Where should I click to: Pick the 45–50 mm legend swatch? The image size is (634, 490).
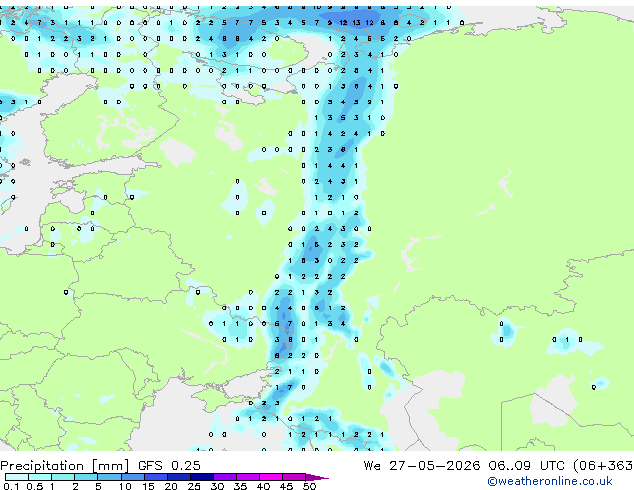[294, 477]
